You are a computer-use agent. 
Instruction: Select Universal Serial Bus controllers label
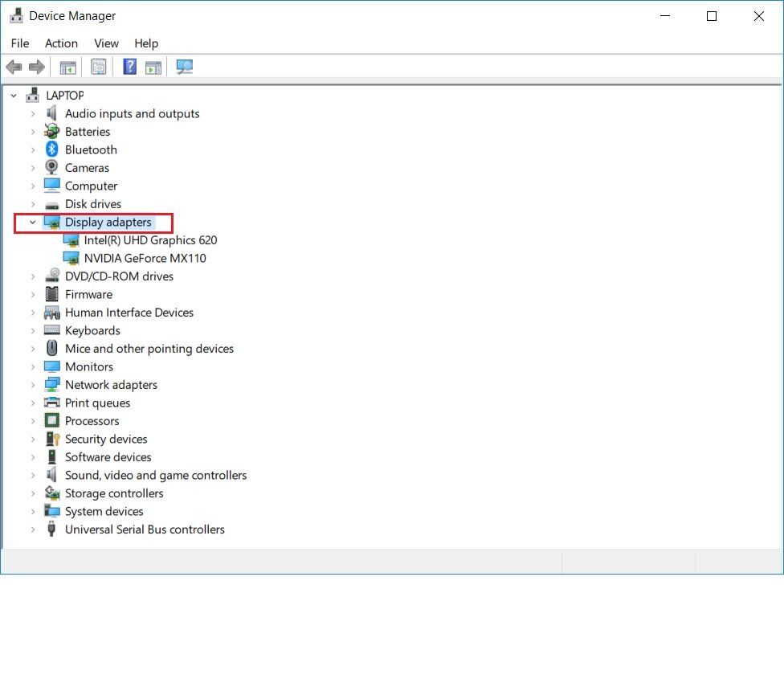(145, 530)
